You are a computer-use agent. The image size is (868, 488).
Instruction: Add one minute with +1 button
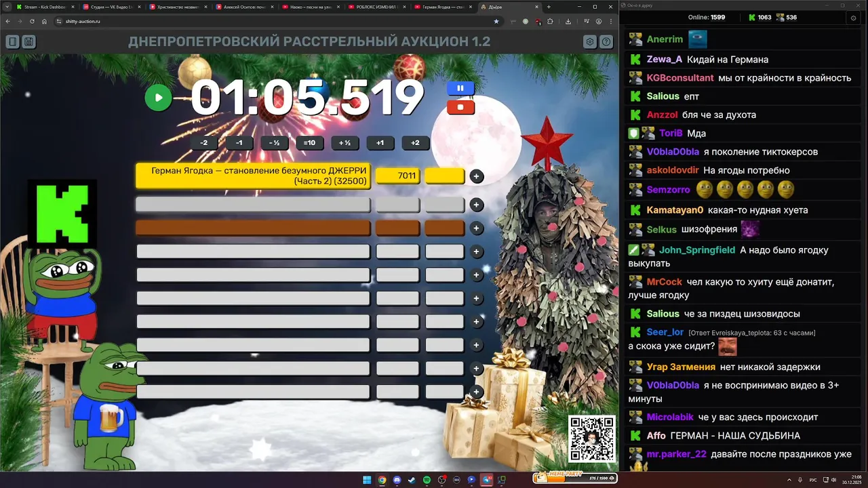(x=380, y=143)
